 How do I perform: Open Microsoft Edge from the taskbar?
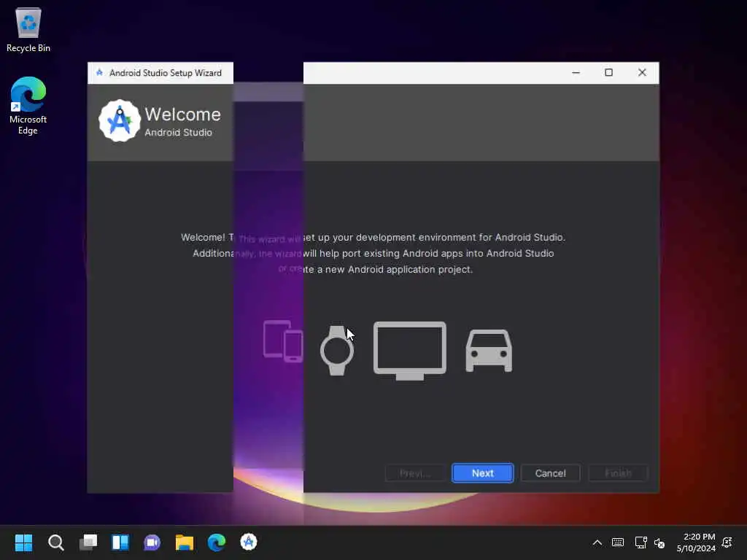(x=216, y=542)
